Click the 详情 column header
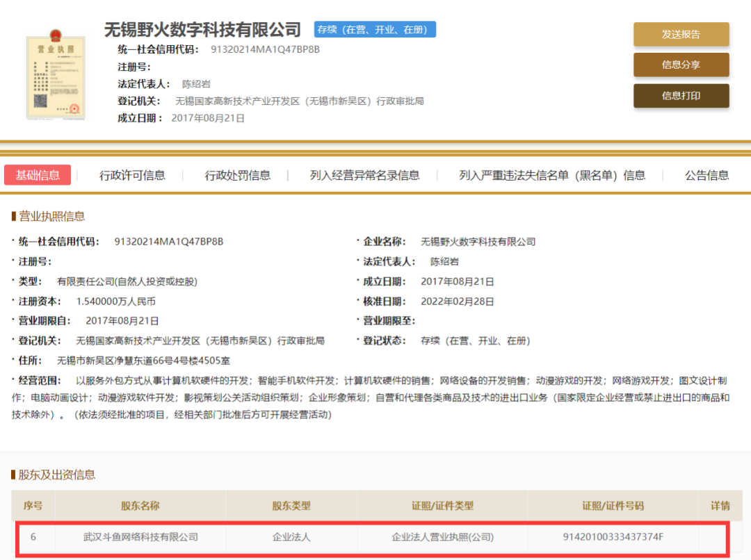751x560 pixels. (720, 505)
